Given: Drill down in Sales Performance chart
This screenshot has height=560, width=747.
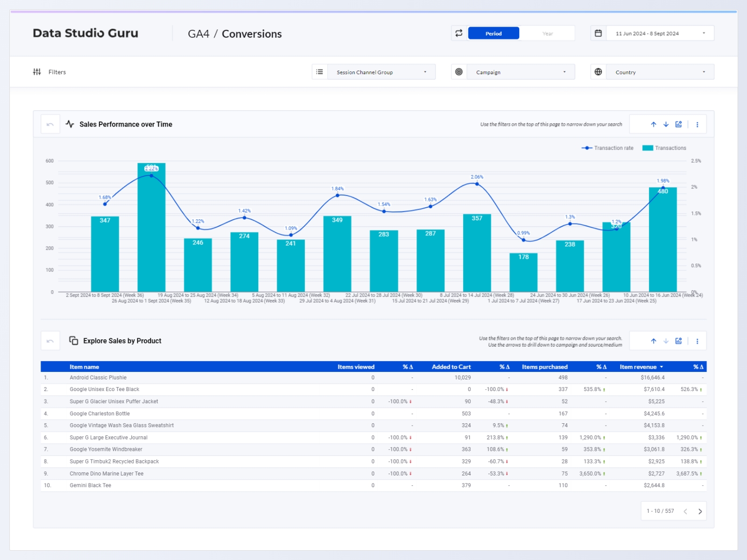Looking at the screenshot, I should click(666, 125).
